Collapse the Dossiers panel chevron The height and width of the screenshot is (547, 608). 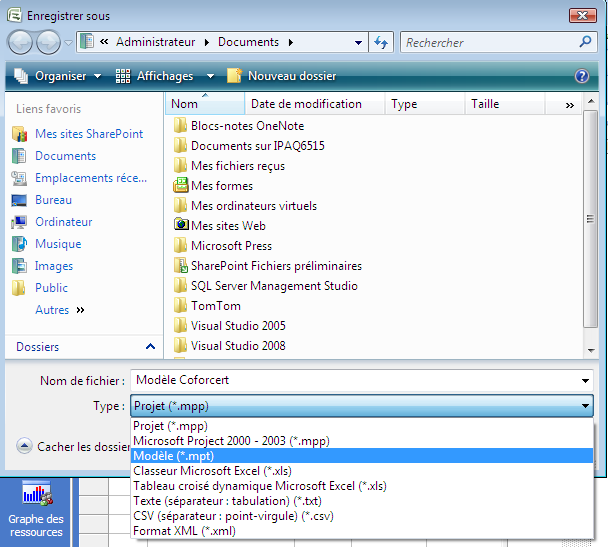(150, 347)
